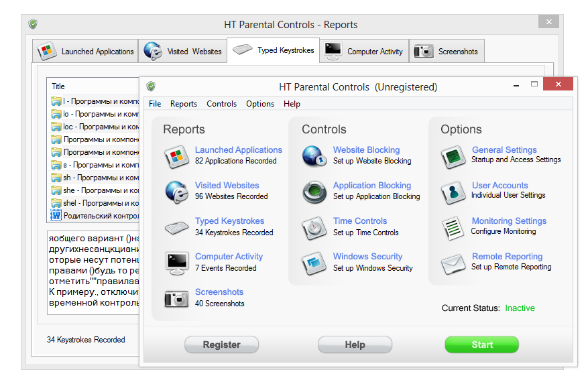The height and width of the screenshot is (382, 588).
Task: Open the Launched Applications link
Action: pyautogui.click(x=239, y=150)
